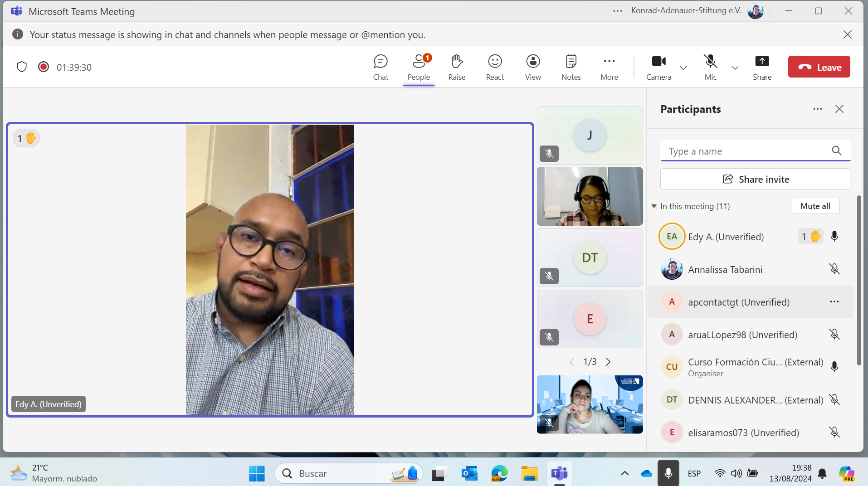This screenshot has height=486, width=868.
Task: Click the Raise hand icon
Action: pos(457,67)
